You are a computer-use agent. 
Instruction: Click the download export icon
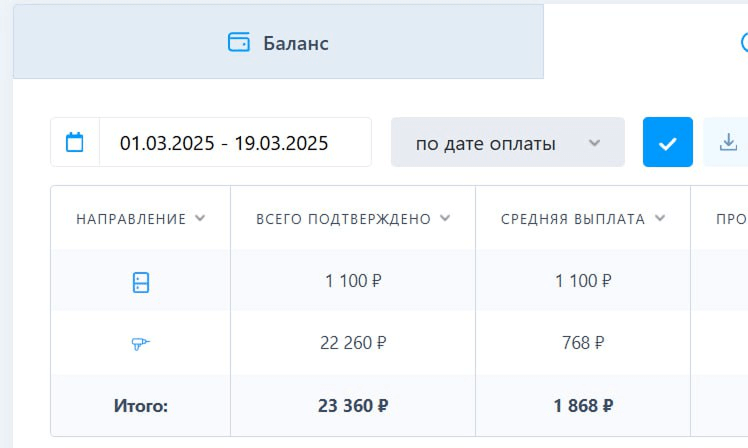pyautogui.click(x=728, y=142)
